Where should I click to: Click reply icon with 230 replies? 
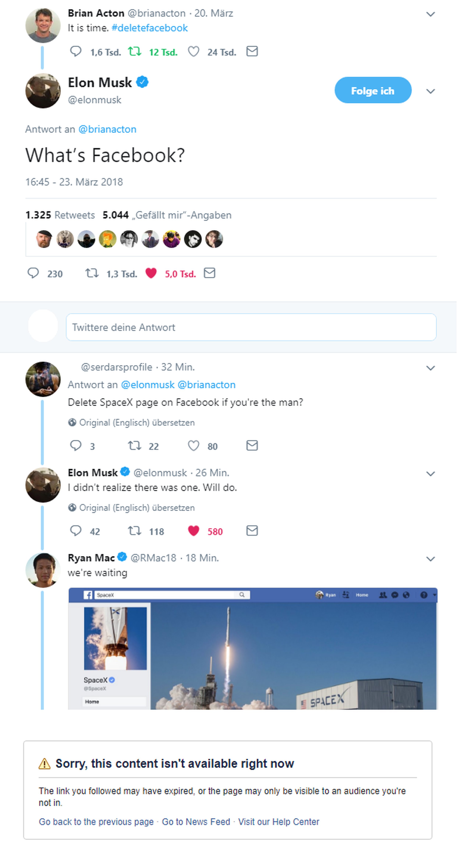coord(33,273)
